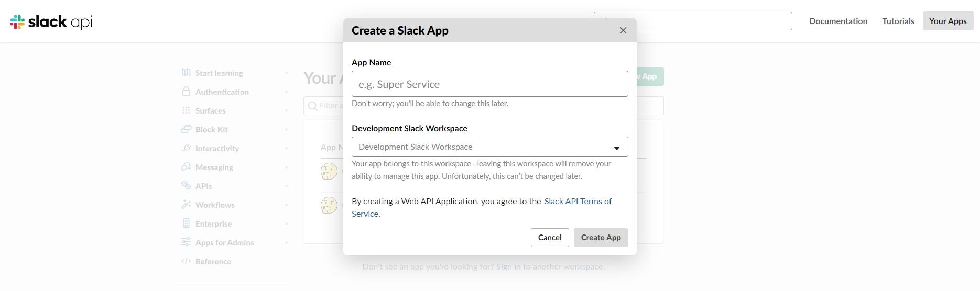Click the Cancel button
This screenshot has width=980, height=291.
[550, 238]
